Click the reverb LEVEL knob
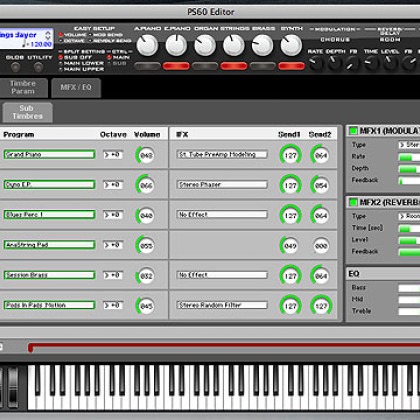 click(390, 63)
